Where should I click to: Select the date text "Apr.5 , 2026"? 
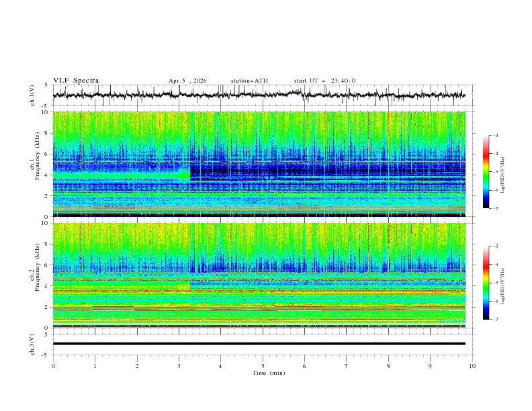click(x=187, y=81)
